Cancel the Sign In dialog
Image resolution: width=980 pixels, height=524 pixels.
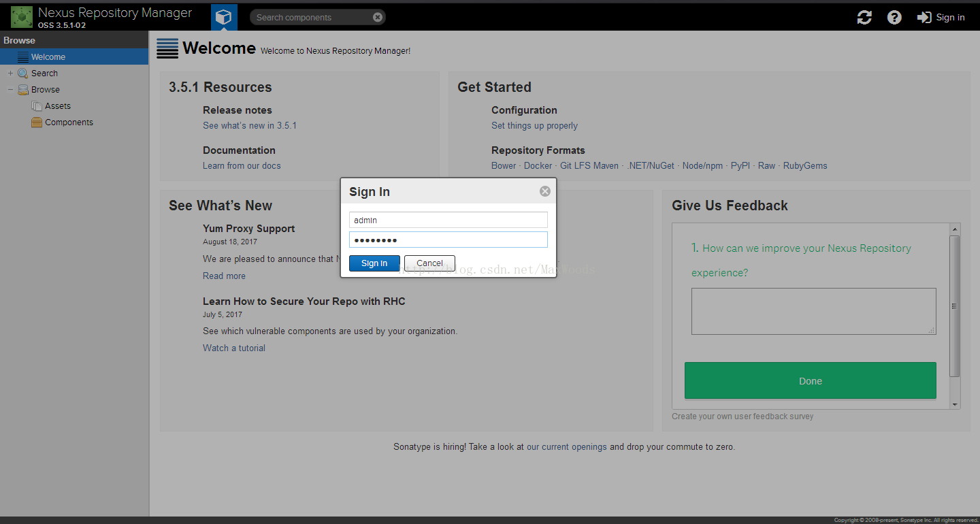(x=429, y=263)
